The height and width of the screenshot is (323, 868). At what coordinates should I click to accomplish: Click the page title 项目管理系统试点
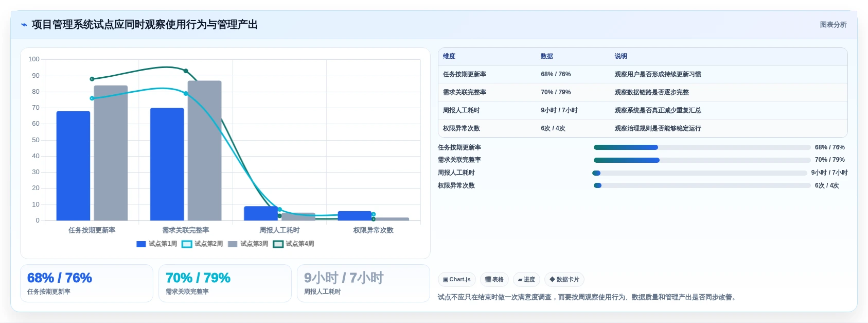(145, 25)
